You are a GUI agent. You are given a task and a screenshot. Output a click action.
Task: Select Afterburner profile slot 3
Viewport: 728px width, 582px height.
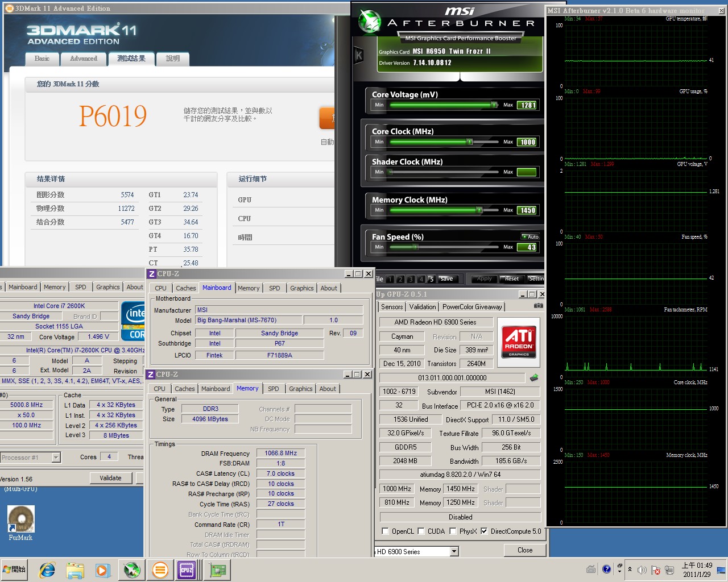[411, 279]
